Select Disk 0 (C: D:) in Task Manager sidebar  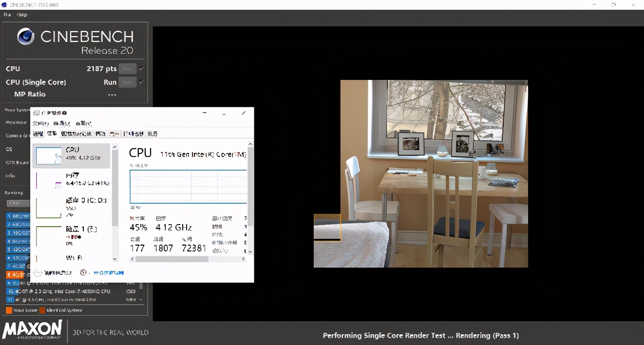click(x=72, y=207)
